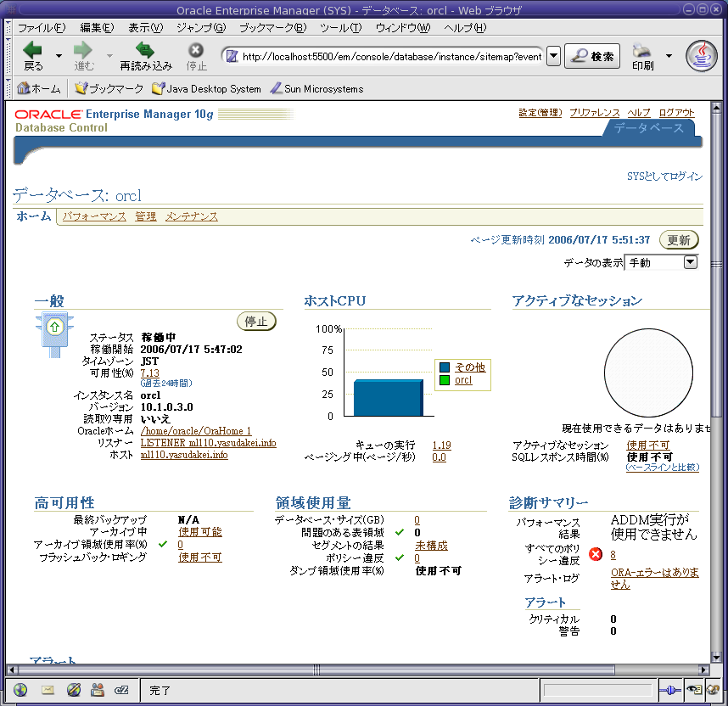Open the cZ chat icon in status bar
The height and width of the screenshot is (706, 728).
tap(121, 690)
